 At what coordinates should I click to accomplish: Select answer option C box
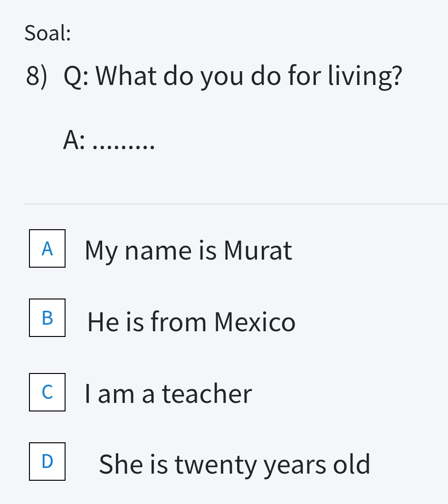coord(47,392)
